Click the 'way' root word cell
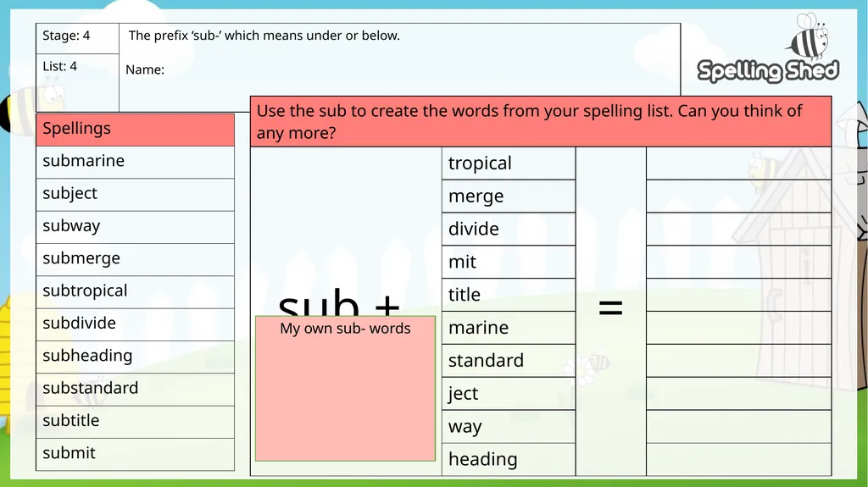 (509, 426)
